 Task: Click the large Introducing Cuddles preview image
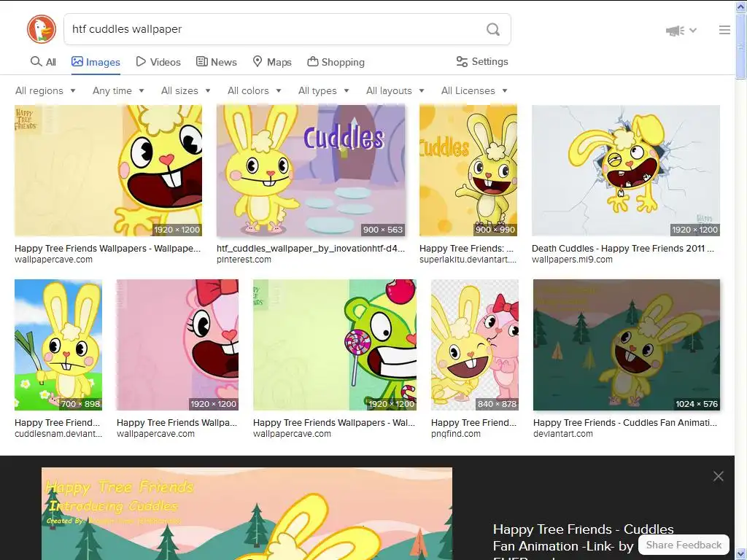247,514
